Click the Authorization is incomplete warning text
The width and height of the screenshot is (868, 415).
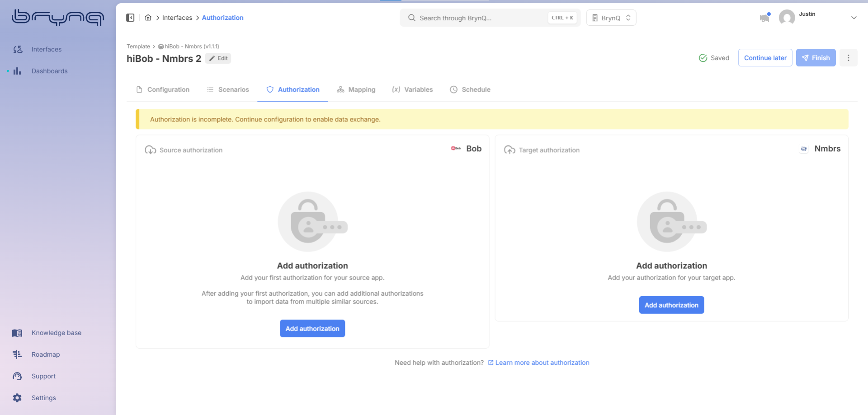pos(265,119)
